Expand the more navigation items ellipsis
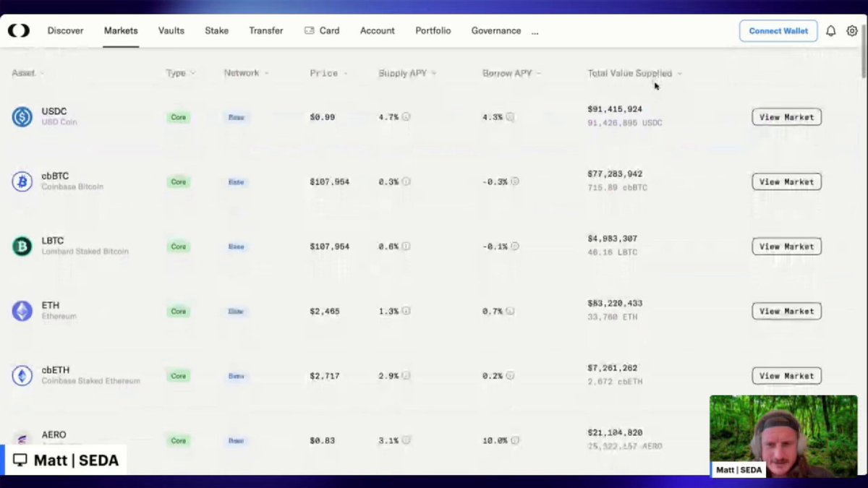Screen dimensions: 868x488 [535, 31]
